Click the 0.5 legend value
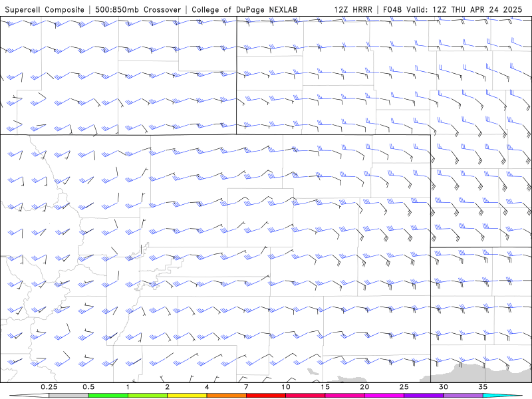 (x=88, y=387)
